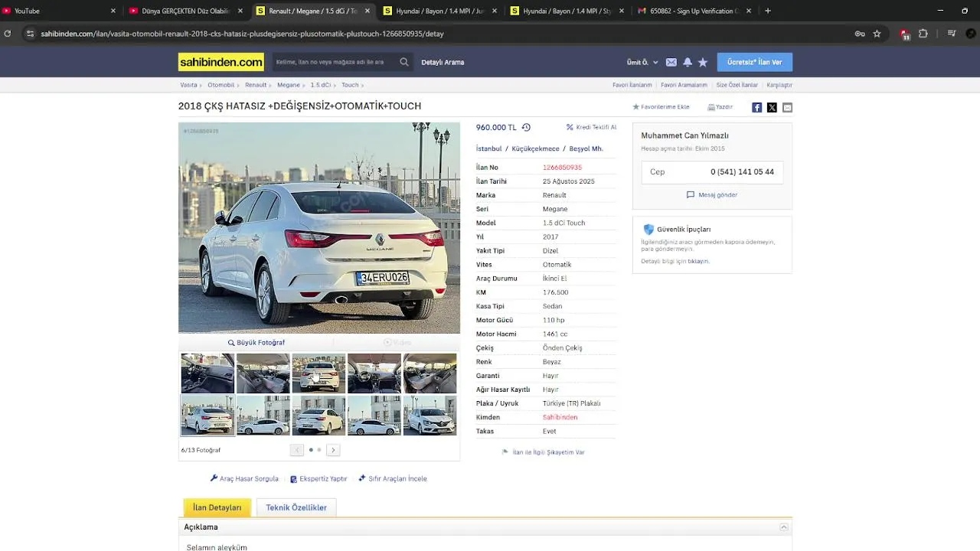
Task: Click 1.5 dCi breadcrumb
Action: tap(320, 85)
